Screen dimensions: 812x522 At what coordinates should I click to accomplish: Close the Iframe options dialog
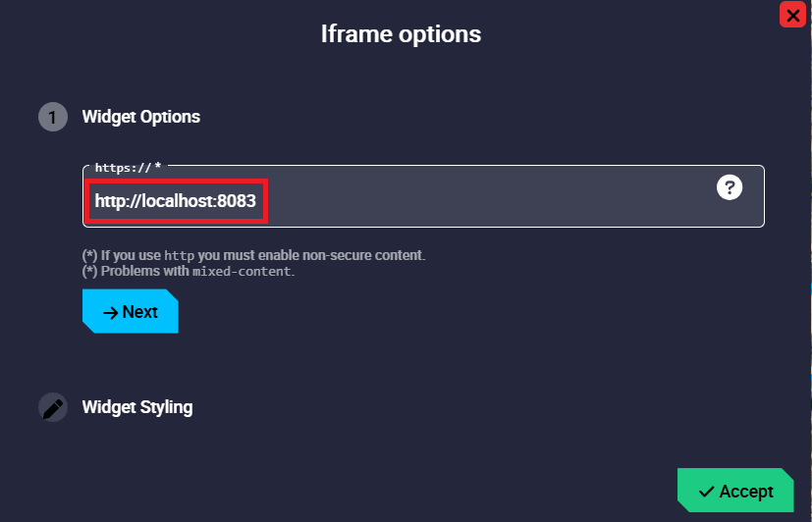pyautogui.click(x=792, y=15)
